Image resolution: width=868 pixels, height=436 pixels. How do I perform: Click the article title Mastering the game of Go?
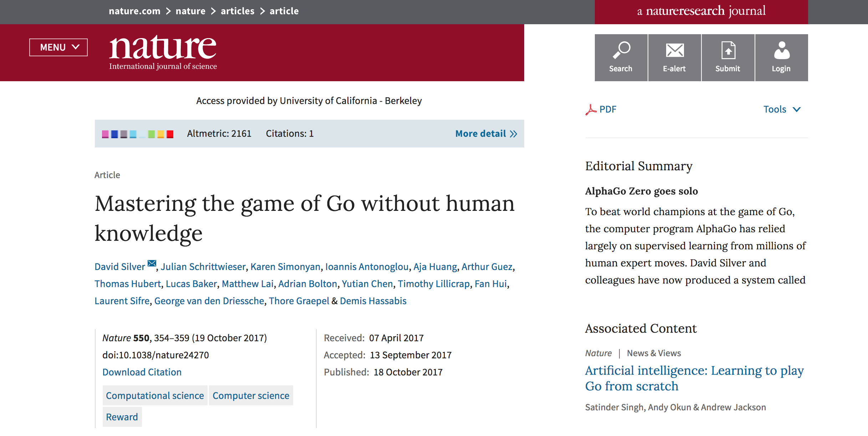coord(305,218)
